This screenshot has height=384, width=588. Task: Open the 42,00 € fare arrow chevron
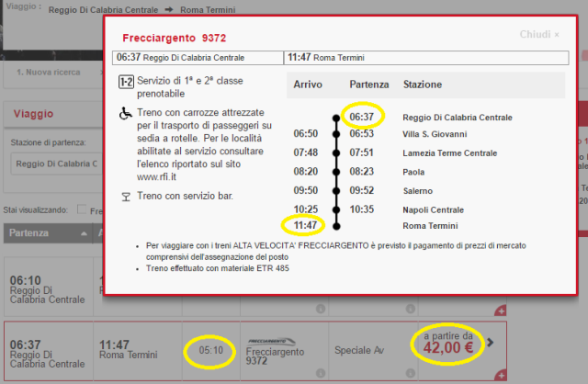coord(490,343)
